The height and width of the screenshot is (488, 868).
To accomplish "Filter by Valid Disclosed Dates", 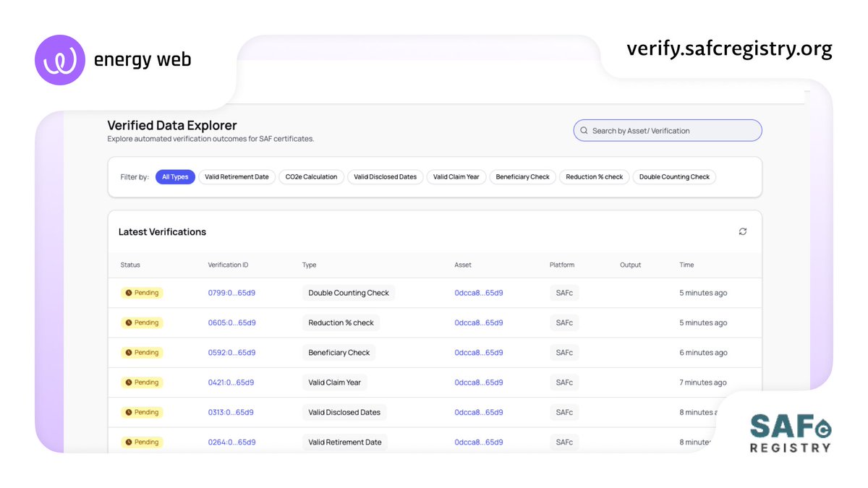I will [x=385, y=176].
